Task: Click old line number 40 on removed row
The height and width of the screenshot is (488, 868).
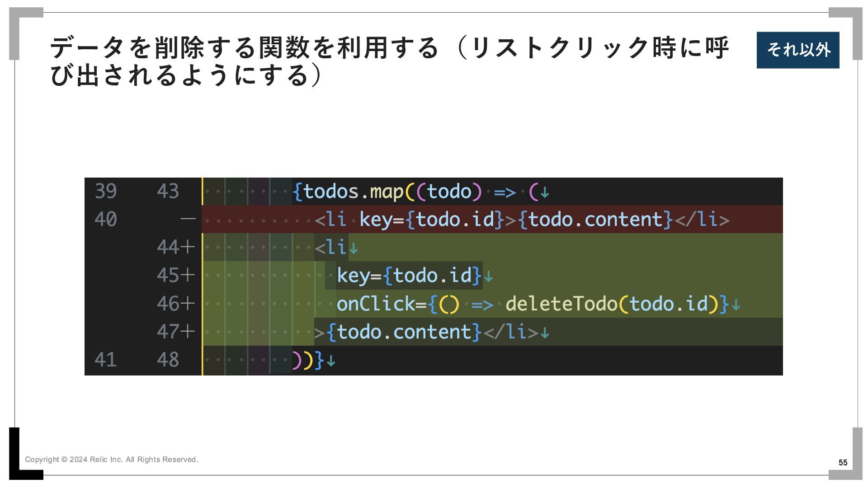Action: click(106, 220)
